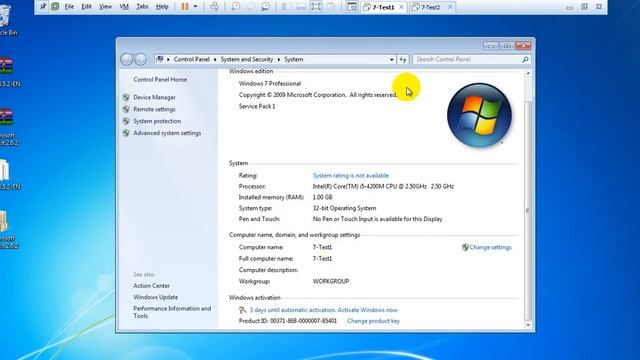Screen dimensions: 640x360
Task: Click the Windows 7 logo image
Action: 479,115
